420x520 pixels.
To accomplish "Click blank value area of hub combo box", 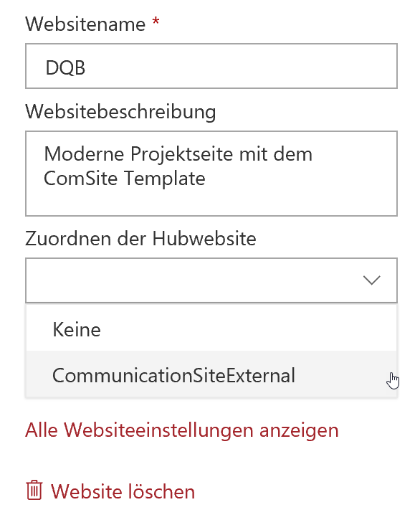I will tap(192, 280).
